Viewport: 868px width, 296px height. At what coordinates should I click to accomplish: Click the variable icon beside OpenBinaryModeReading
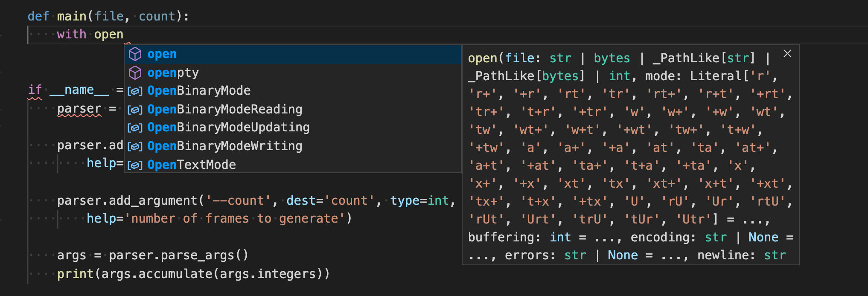click(135, 110)
